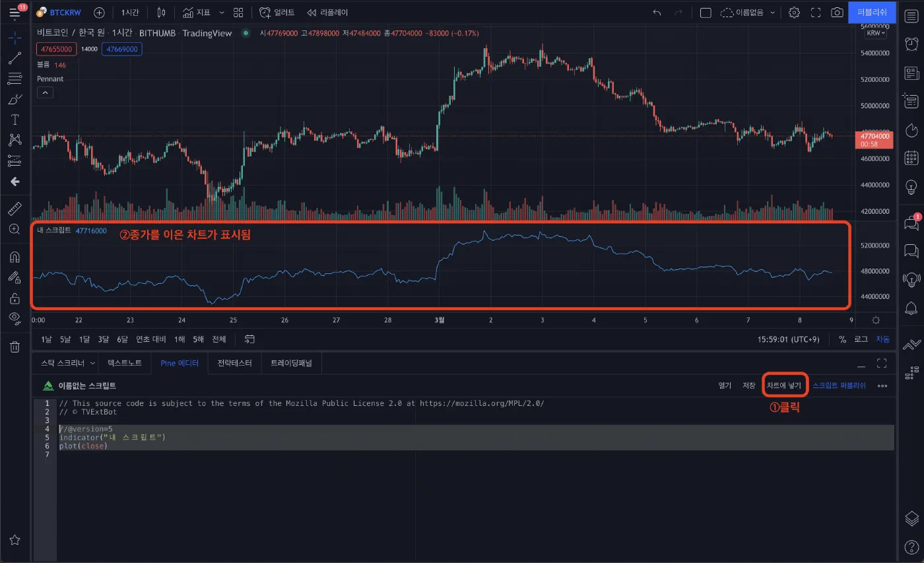924x563 pixels.
Task: Toggle percent scale on the price axis
Action: [x=843, y=339]
